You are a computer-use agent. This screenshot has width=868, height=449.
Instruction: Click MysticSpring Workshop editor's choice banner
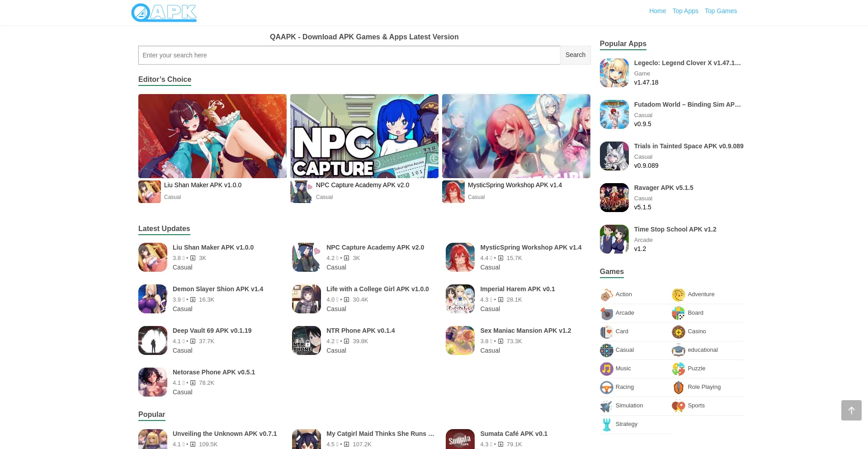point(516,136)
